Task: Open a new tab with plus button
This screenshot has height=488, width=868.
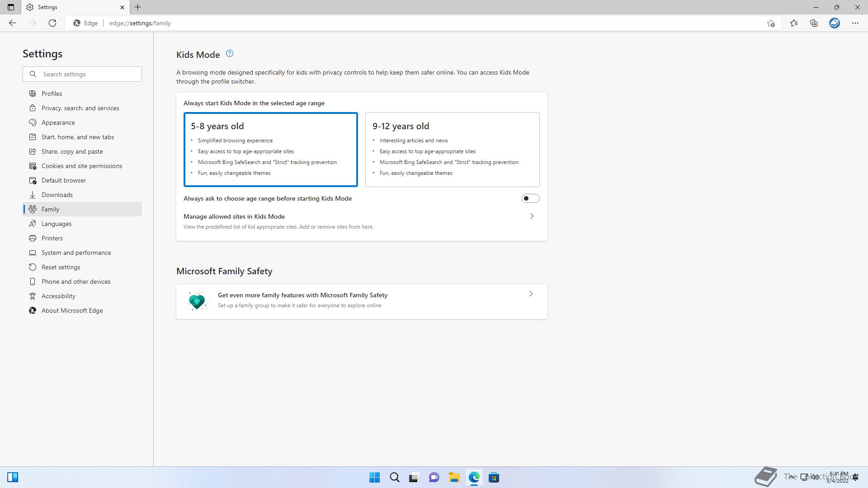Action: pyautogui.click(x=138, y=7)
